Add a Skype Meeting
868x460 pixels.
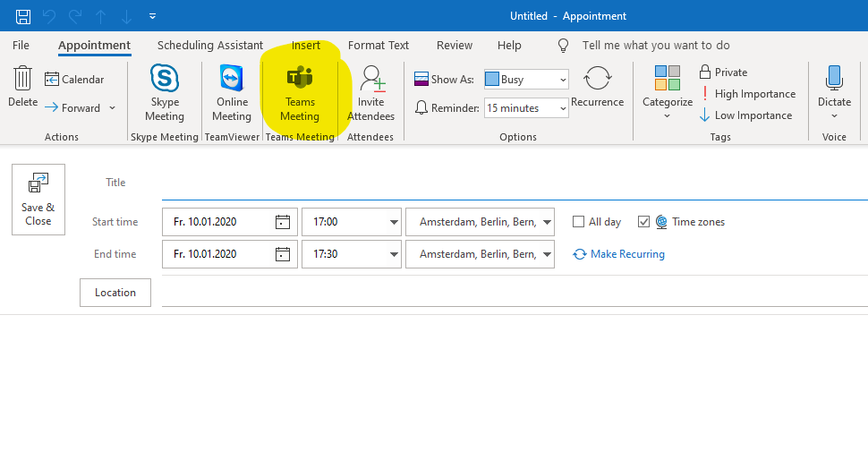coord(165,93)
